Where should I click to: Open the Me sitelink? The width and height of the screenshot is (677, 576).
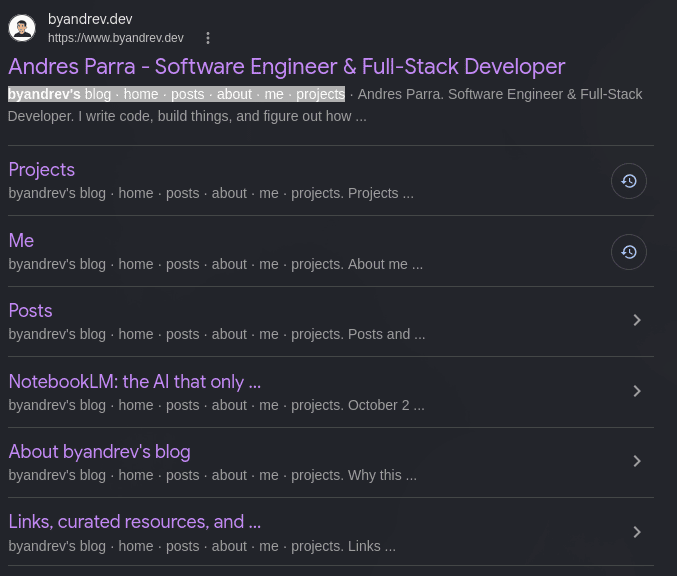point(21,241)
